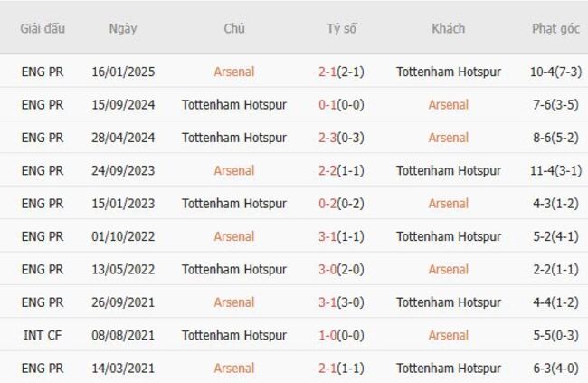Click the 1-0(0-0) score on 08/08/2021

(341, 335)
